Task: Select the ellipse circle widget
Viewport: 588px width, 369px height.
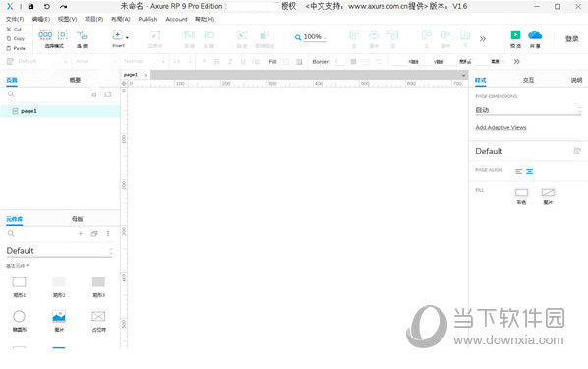Action: point(19,316)
